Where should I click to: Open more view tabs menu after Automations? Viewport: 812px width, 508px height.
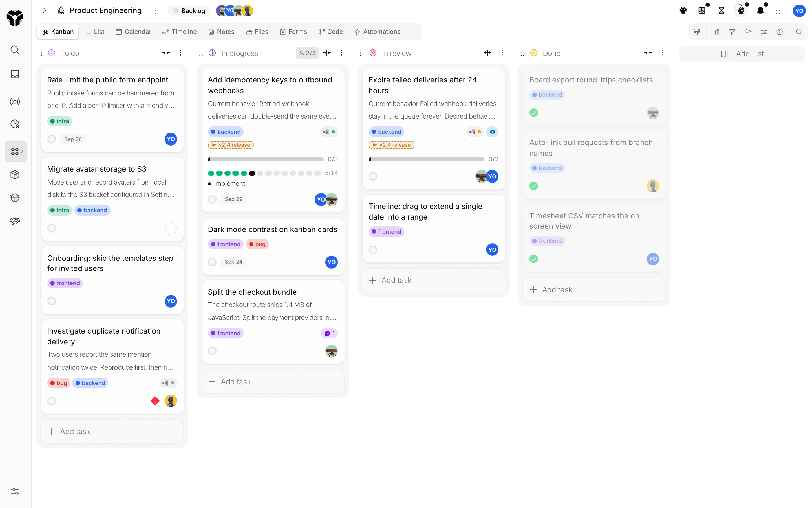[414, 32]
